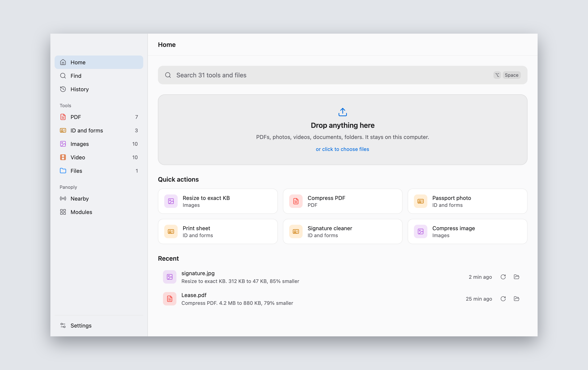The image size is (588, 370).
Task: Click the '2 min ago' timestamp
Action: [x=480, y=277]
